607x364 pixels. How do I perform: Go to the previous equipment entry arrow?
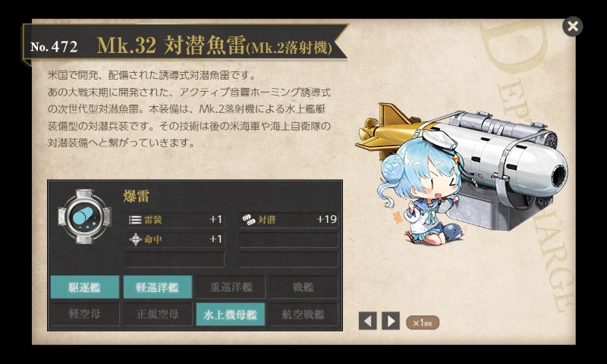367,321
